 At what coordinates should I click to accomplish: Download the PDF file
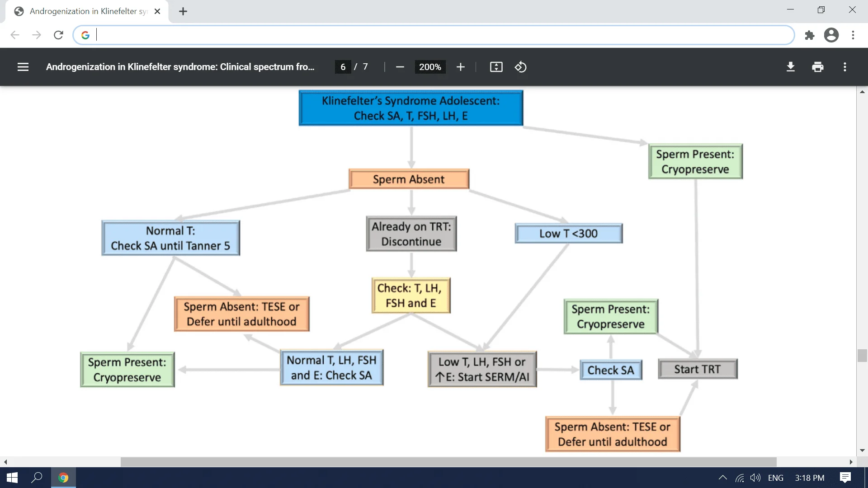pyautogui.click(x=790, y=67)
